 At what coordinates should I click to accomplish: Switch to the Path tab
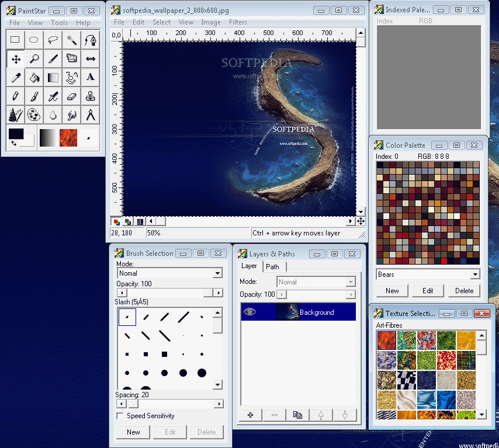click(273, 266)
